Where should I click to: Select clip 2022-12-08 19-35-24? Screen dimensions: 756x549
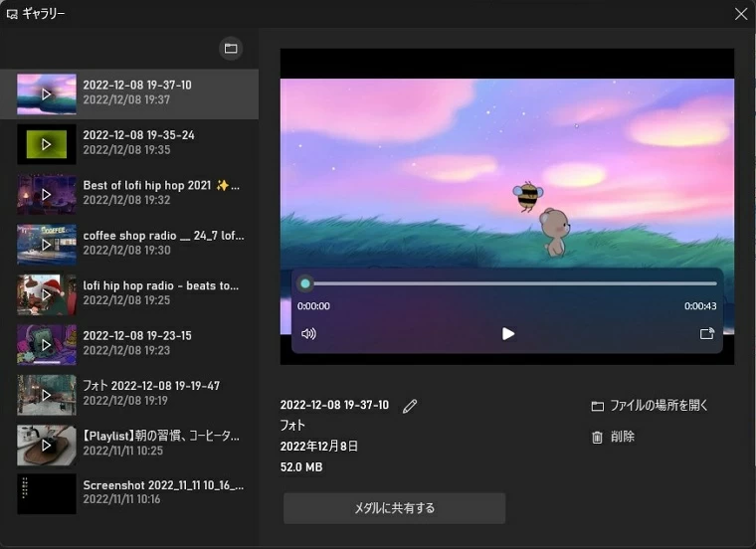pos(129,144)
